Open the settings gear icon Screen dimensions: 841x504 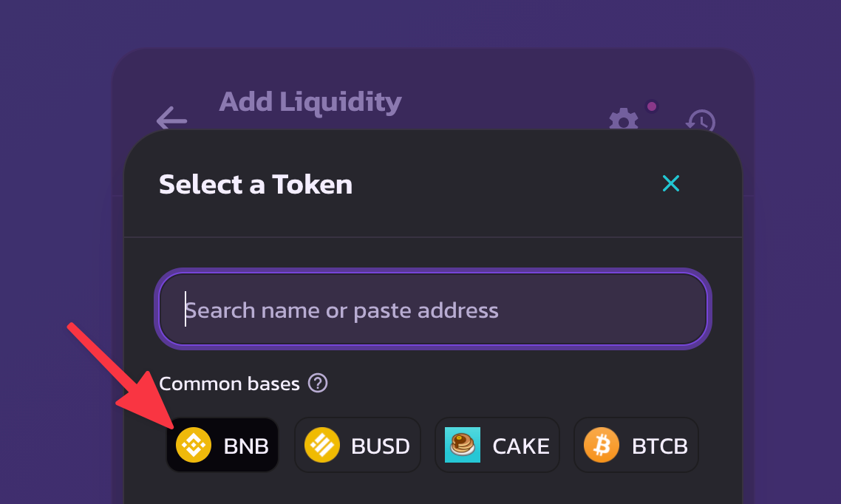(x=623, y=119)
